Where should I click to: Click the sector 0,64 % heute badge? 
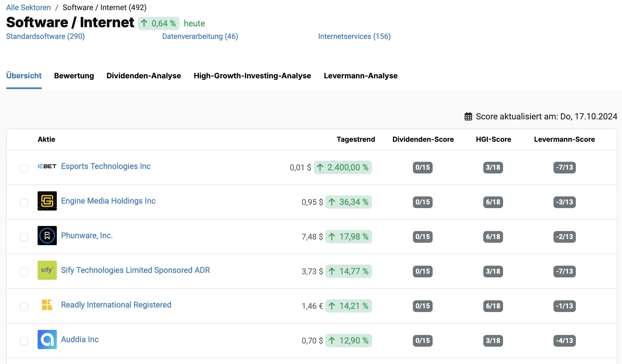(158, 23)
